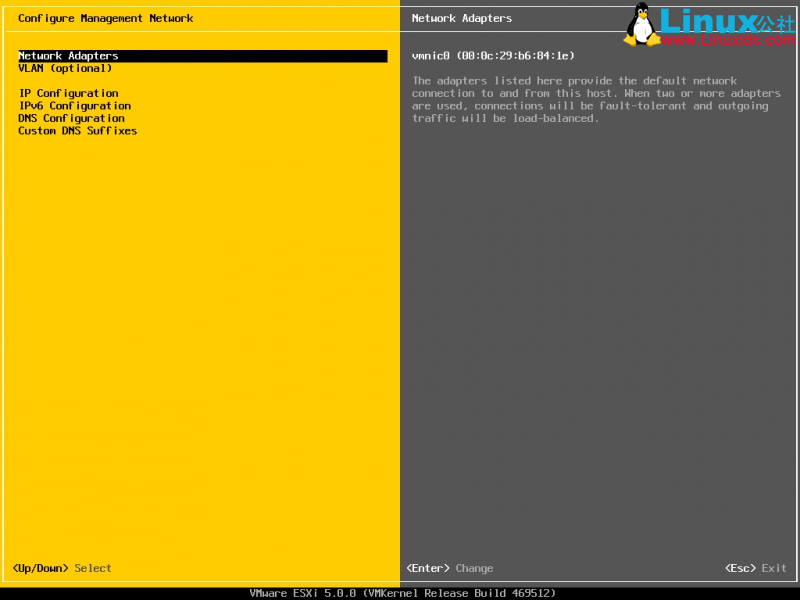Click the VMware ESXi 5.0.0 build text
This screenshot has width=800, height=600.
coord(403,593)
